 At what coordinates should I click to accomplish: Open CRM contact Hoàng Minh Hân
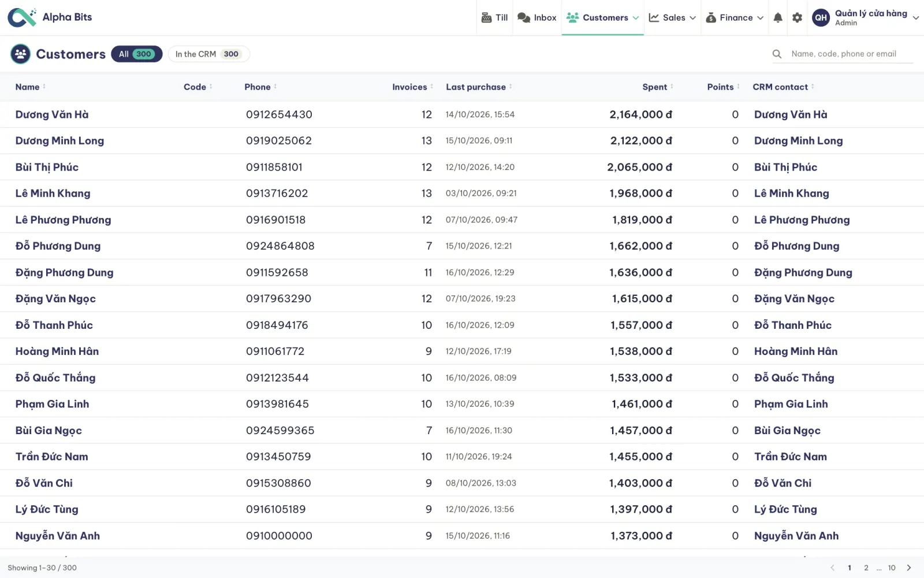click(796, 351)
